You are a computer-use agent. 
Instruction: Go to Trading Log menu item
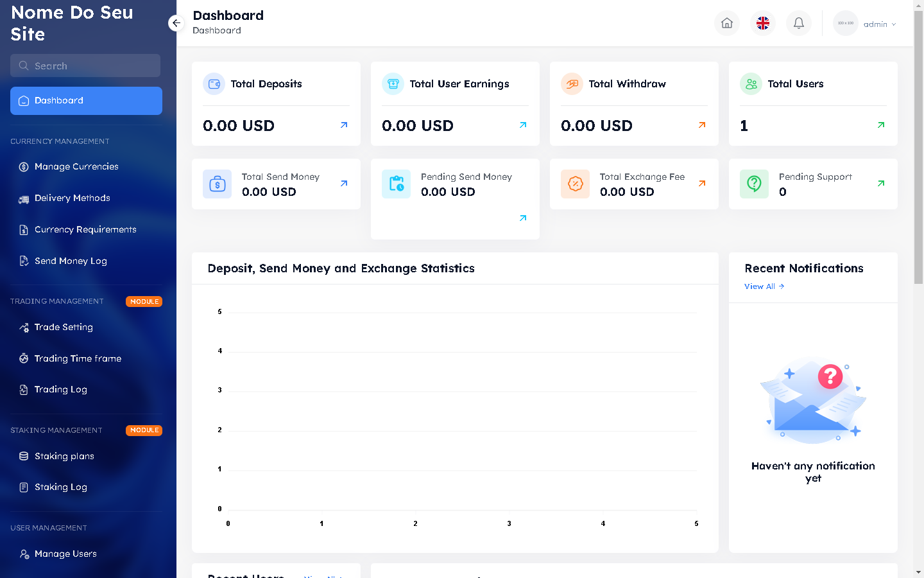pos(60,389)
